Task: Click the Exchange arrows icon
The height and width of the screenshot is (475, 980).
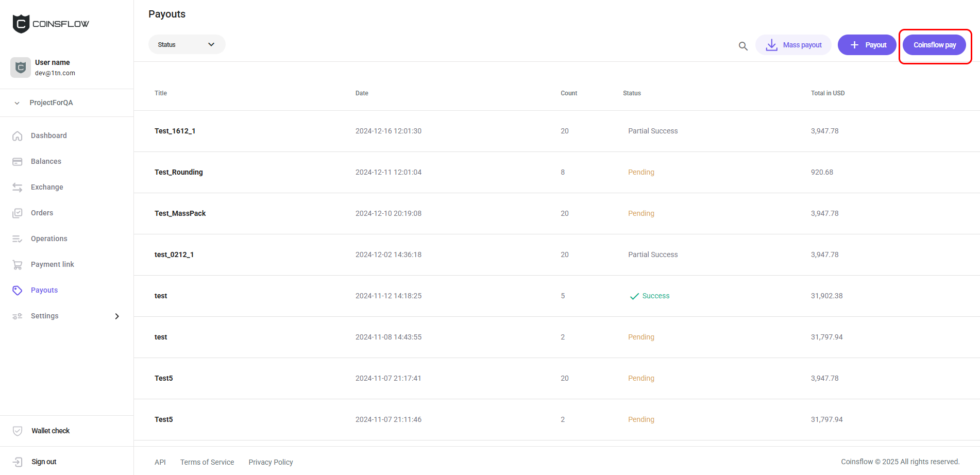Action: coord(17,187)
